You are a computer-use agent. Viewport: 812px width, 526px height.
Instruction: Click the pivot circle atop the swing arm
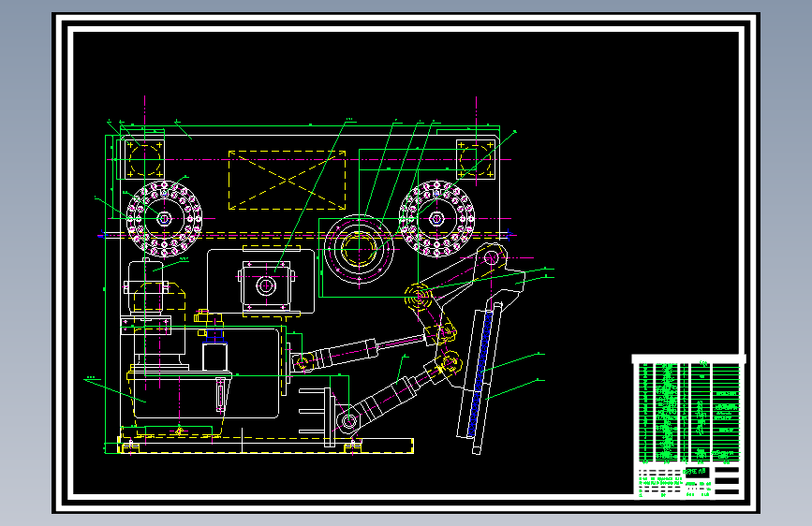(491, 257)
